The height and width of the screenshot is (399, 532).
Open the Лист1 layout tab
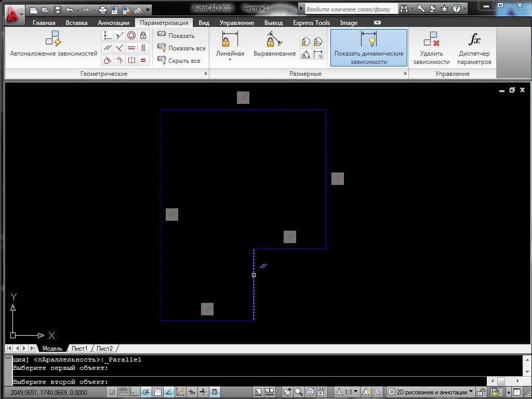(x=79, y=349)
